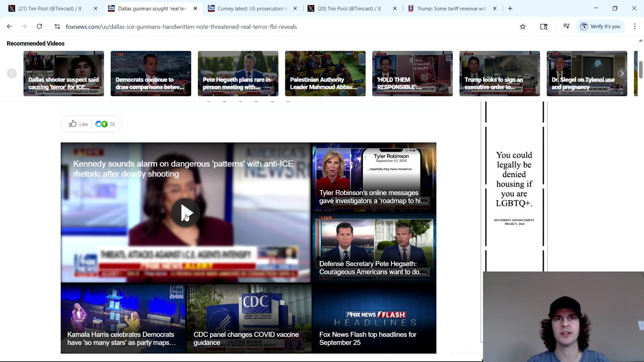View site information icon in address bar

click(57, 27)
